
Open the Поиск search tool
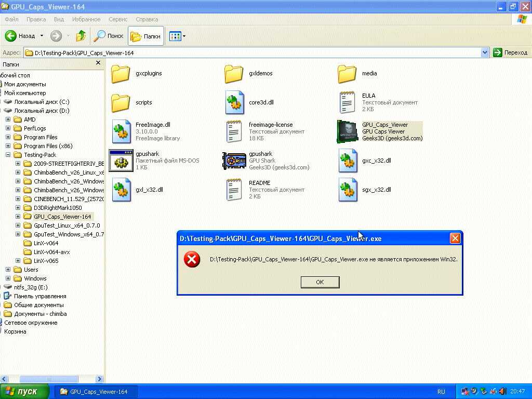point(109,36)
